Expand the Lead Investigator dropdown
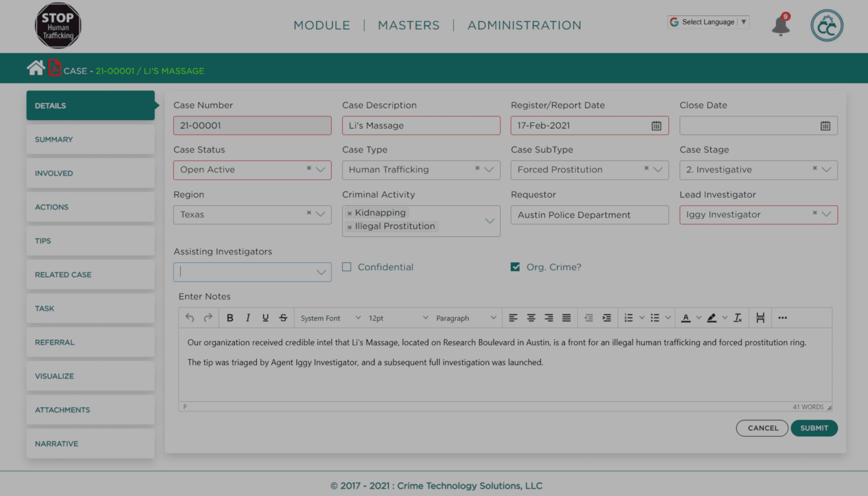The height and width of the screenshot is (496, 868). point(826,214)
